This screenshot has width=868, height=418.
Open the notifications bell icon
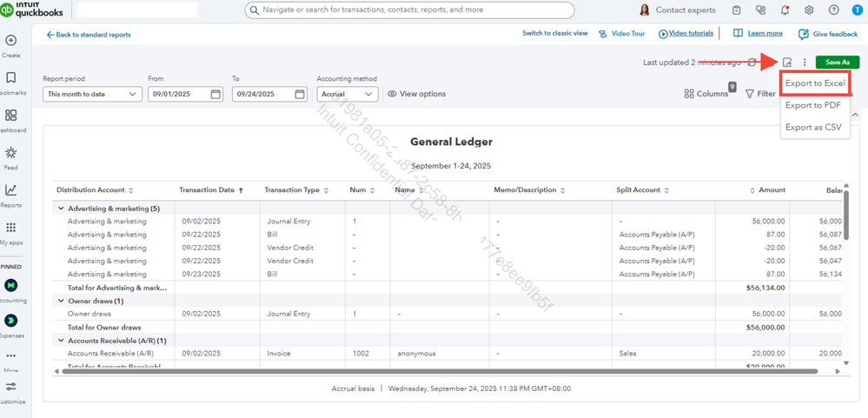click(x=785, y=10)
